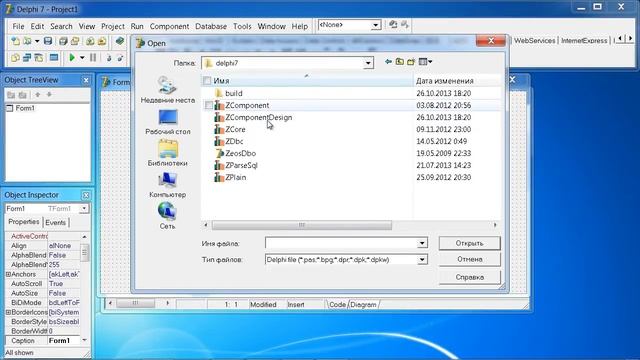The image size is (640, 360).
Task: Select Form1 in Object TreeView
Action: (25, 108)
